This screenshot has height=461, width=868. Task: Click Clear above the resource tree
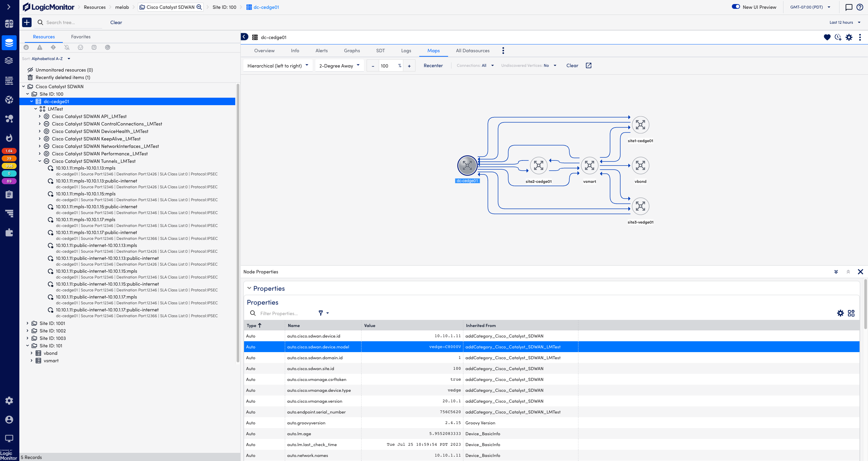(115, 22)
